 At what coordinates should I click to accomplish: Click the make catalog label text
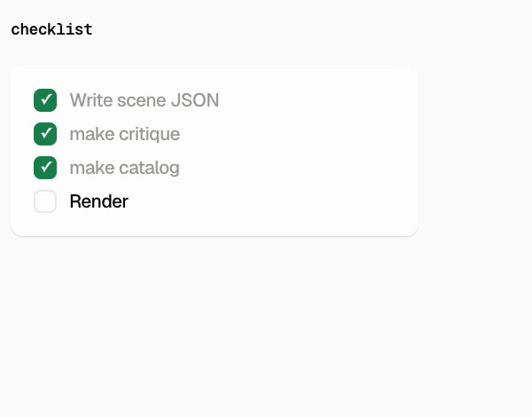point(124,168)
